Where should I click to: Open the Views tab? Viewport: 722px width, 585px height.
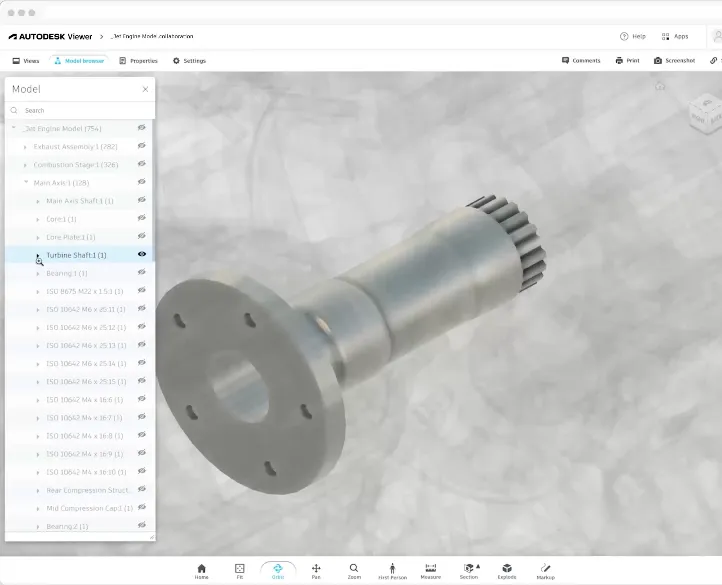click(x=26, y=61)
